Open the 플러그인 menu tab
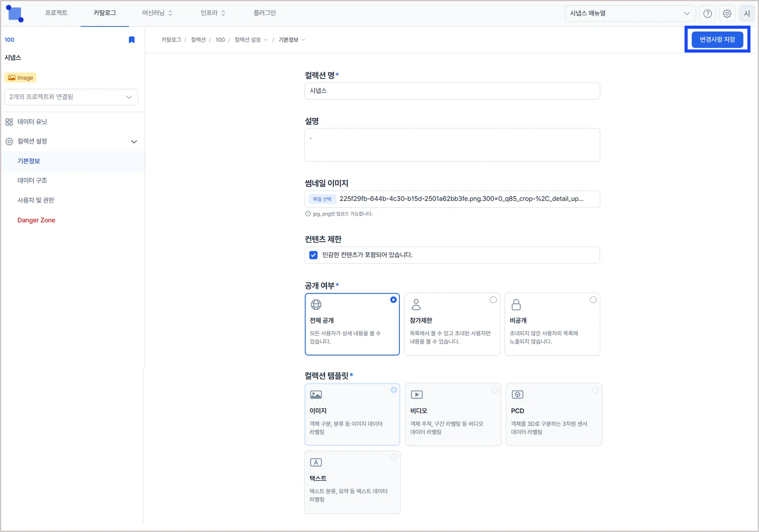759x532 pixels. 265,13
